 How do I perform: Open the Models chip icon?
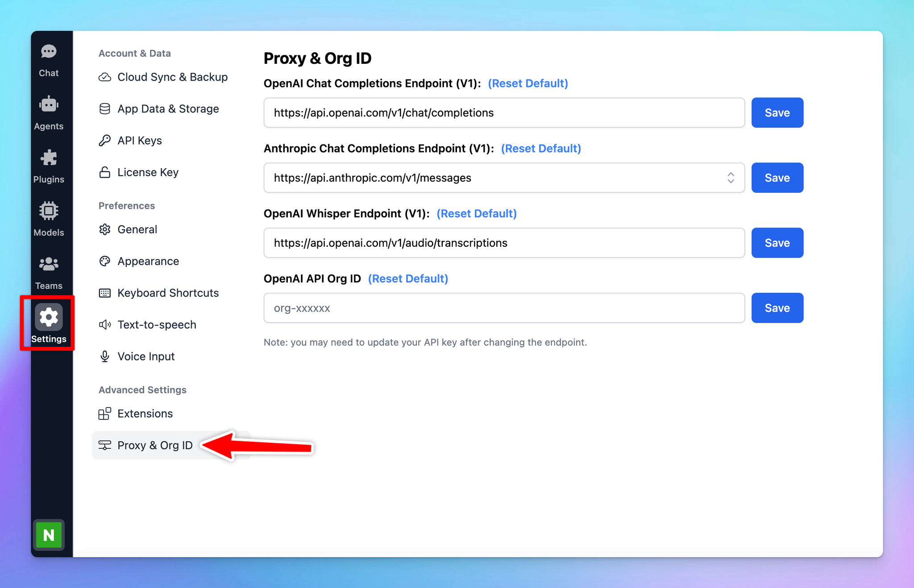pos(49,211)
